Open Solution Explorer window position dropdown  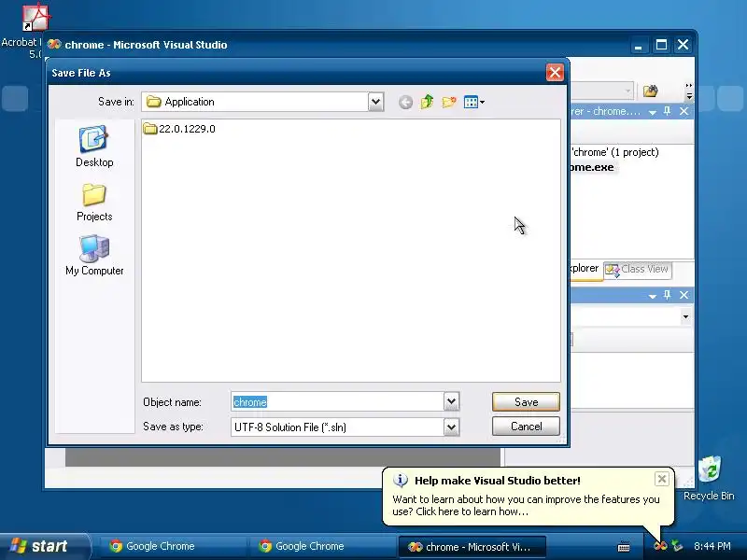click(652, 112)
